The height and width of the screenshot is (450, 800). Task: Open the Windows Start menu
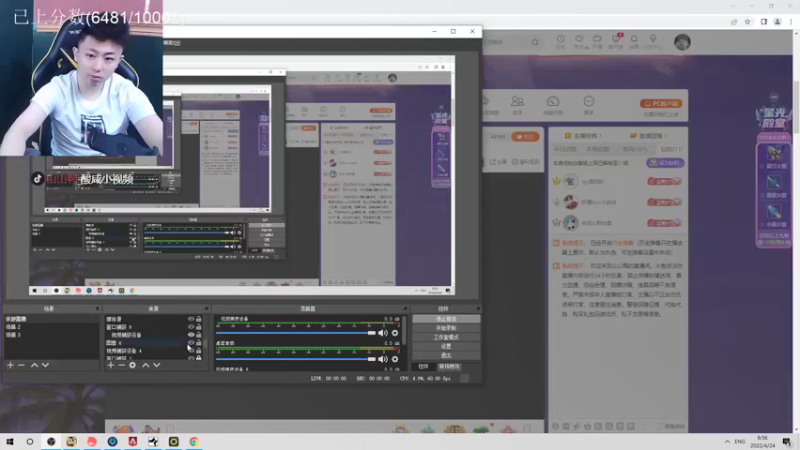click(10, 441)
